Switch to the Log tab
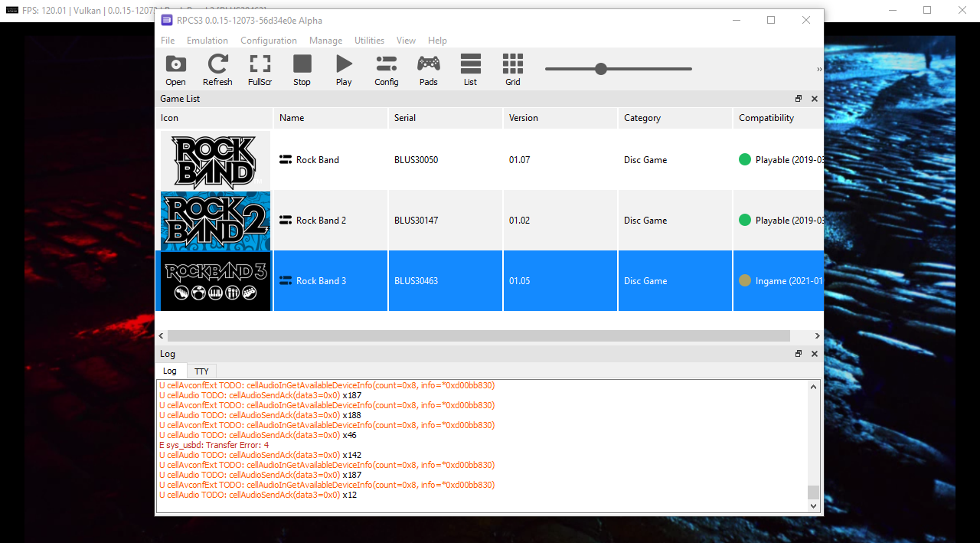The image size is (980, 543). tap(170, 371)
